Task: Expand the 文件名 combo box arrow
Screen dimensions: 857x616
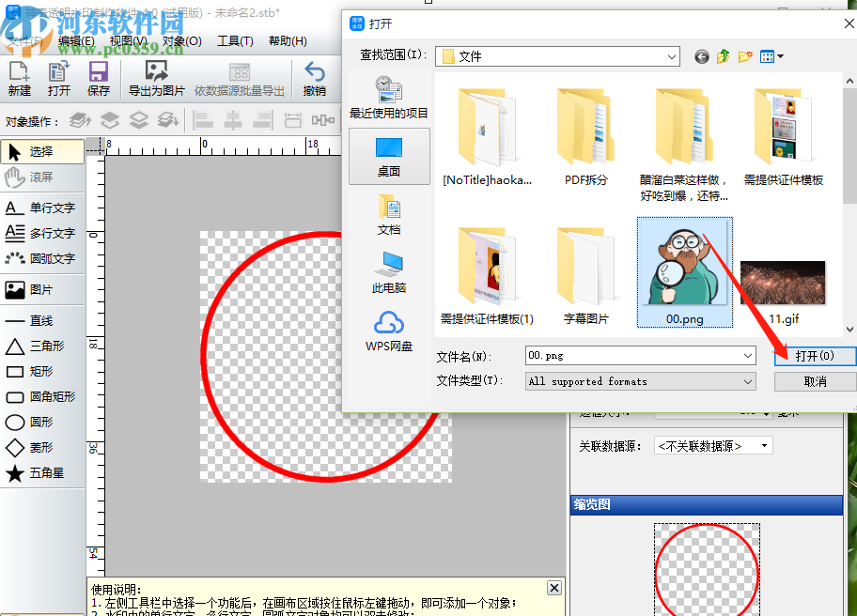Action: (748, 356)
